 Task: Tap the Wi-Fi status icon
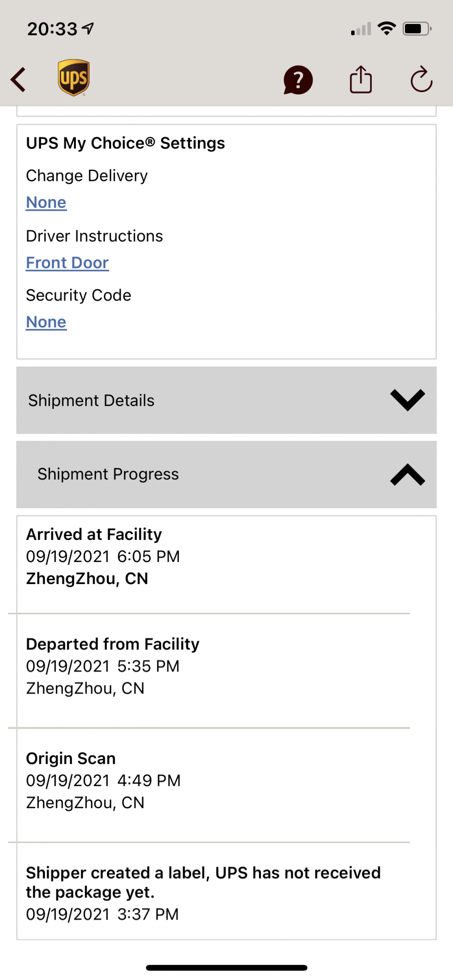(387, 29)
